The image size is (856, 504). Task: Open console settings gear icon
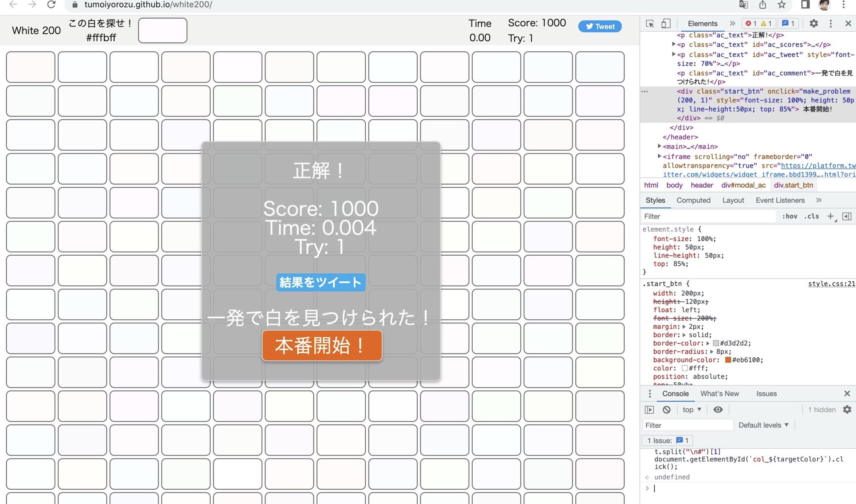coord(847,410)
